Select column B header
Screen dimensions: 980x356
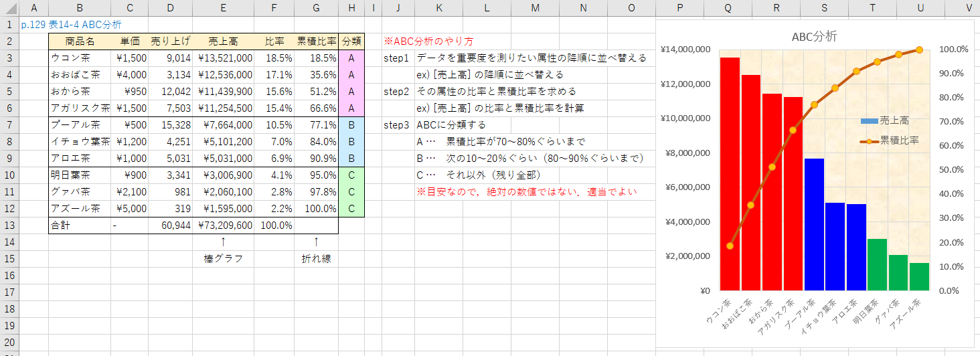pyautogui.click(x=80, y=8)
